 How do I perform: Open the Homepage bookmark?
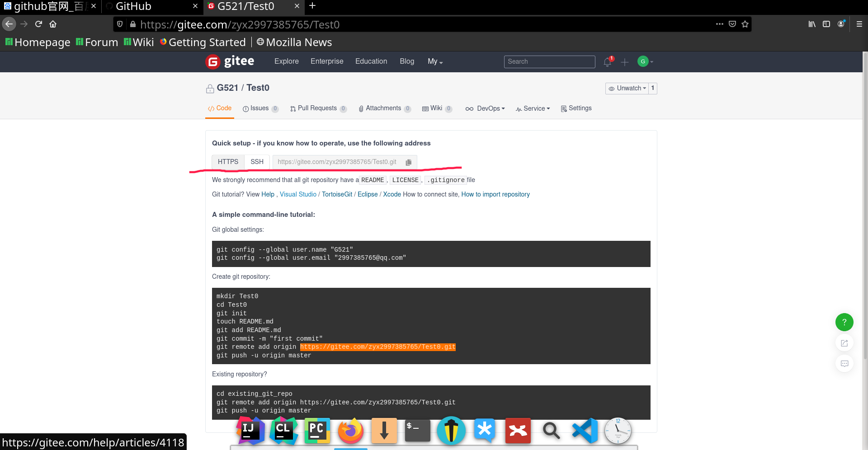38,42
